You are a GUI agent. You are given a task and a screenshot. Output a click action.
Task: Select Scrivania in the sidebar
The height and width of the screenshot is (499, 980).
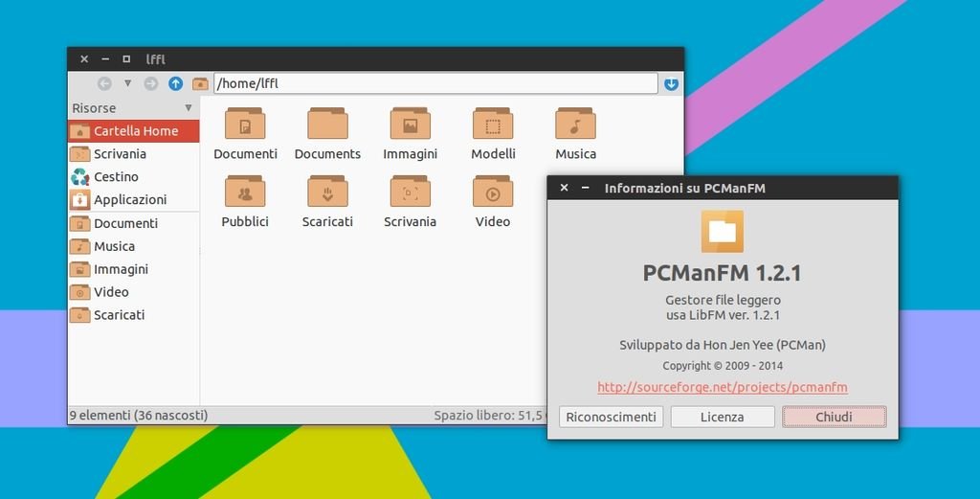pos(133,154)
